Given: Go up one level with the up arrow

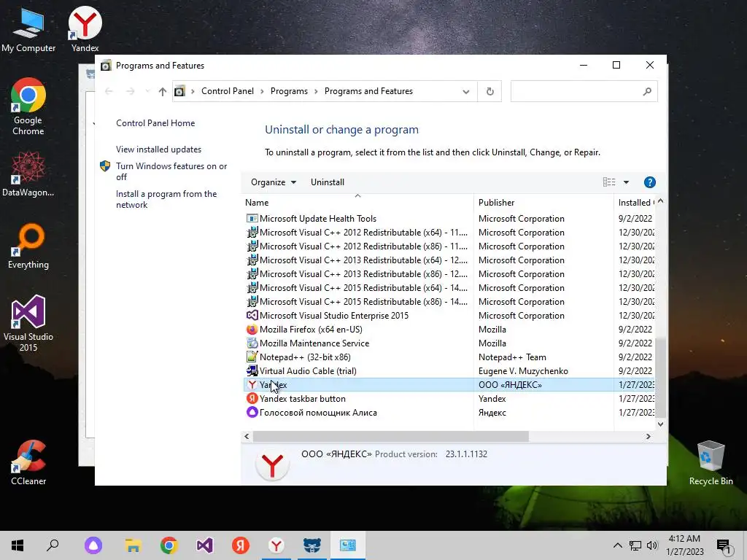Looking at the screenshot, I should (x=163, y=91).
